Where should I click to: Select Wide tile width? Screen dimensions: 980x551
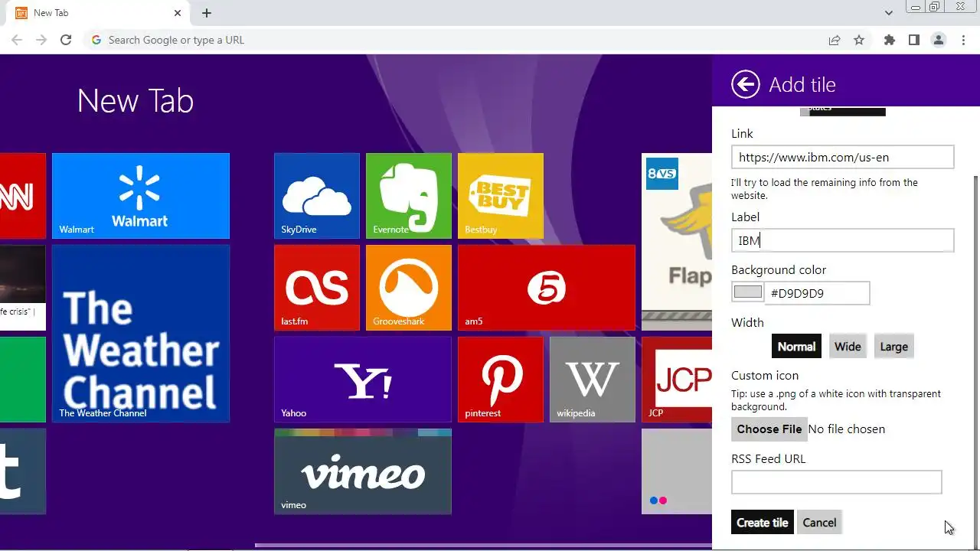848,347
